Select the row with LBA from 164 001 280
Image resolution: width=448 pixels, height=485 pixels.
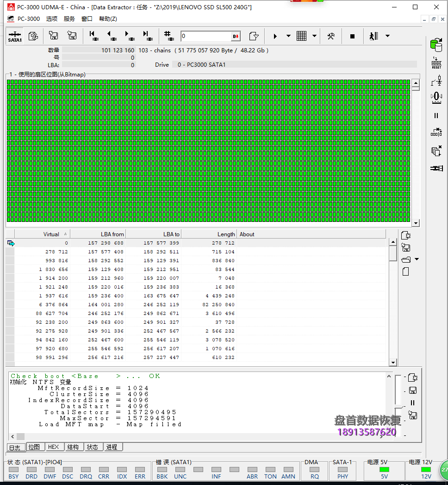(196, 305)
